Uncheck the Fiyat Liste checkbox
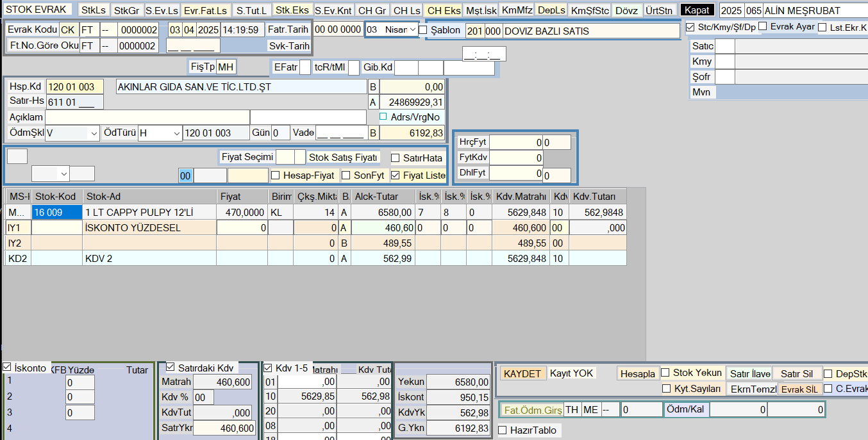 pos(396,175)
